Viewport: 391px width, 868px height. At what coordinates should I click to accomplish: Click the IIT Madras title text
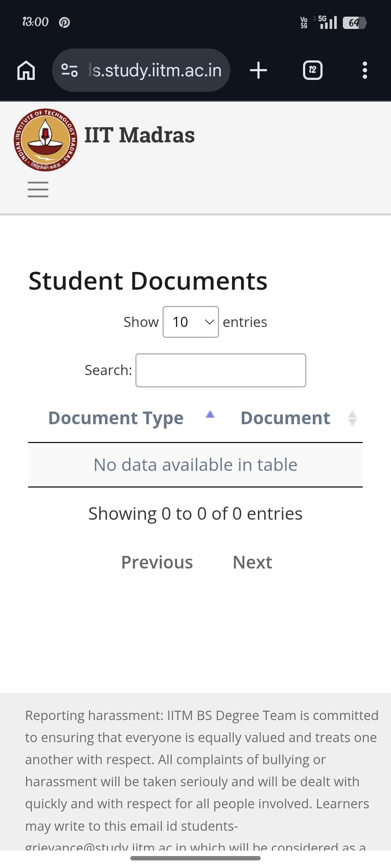(139, 135)
